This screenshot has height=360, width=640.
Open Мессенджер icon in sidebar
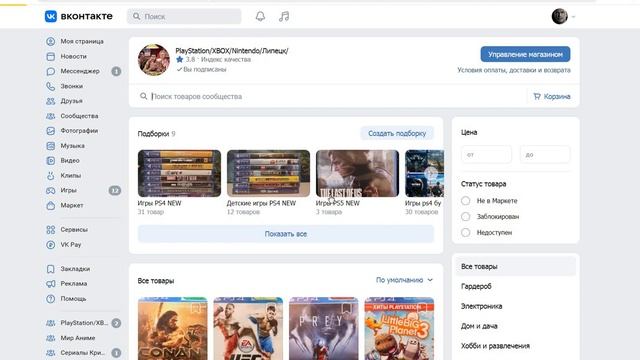[51, 71]
